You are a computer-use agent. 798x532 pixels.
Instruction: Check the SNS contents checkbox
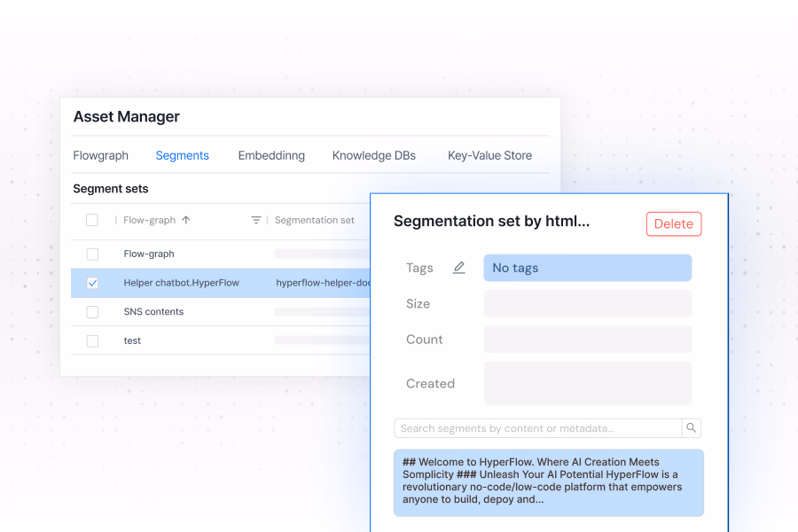(x=92, y=311)
